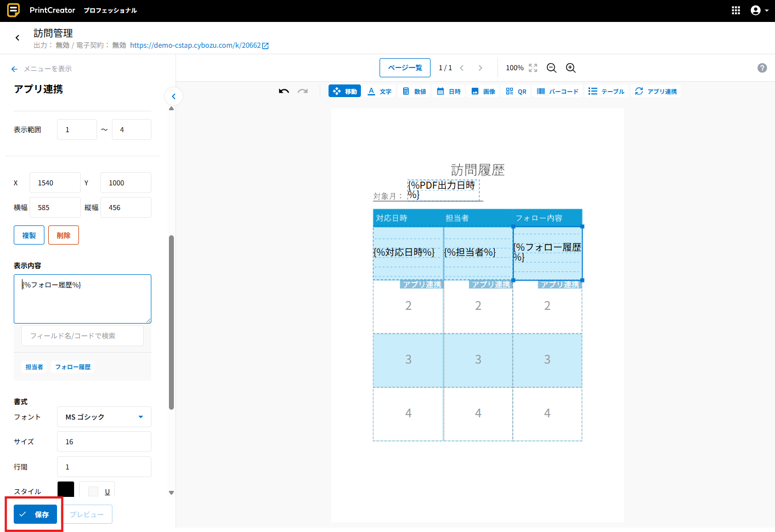
Task: Click the undo arrow icon
Action: [284, 91]
